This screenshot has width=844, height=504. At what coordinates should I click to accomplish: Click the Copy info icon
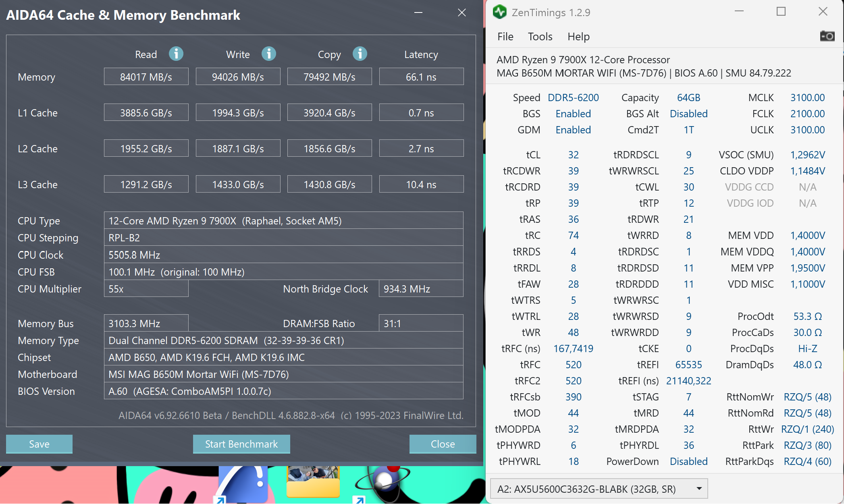point(360,54)
